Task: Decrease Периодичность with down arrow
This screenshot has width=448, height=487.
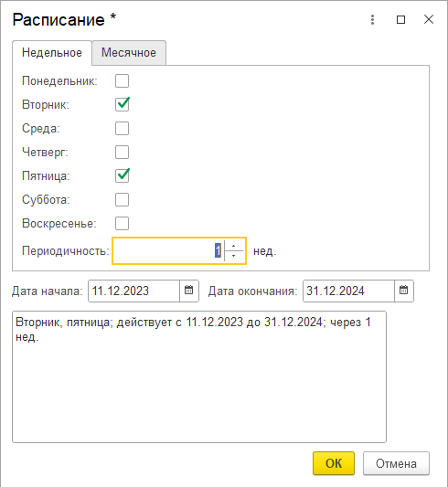Action: point(234,256)
